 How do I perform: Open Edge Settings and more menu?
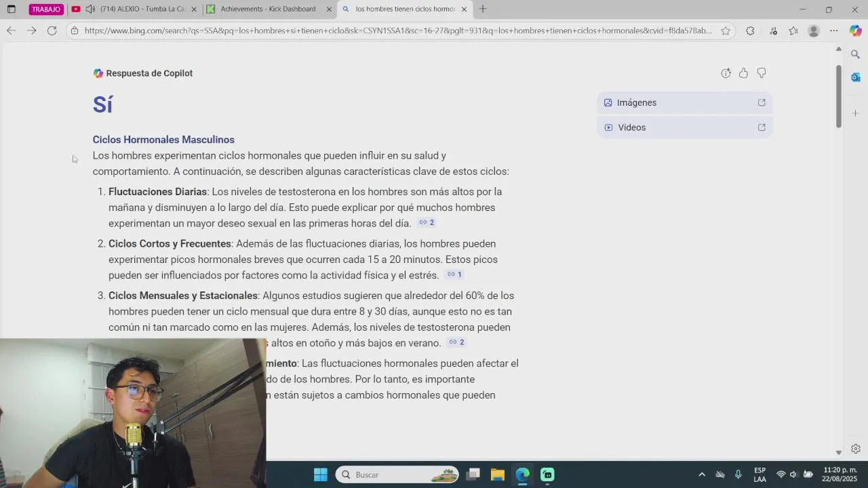click(834, 30)
